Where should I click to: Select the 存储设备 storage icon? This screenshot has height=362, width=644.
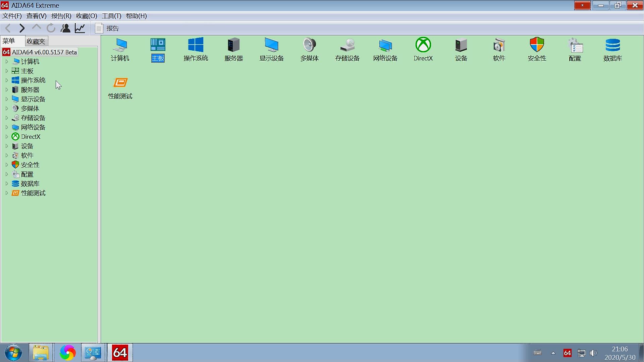[x=347, y=45]
